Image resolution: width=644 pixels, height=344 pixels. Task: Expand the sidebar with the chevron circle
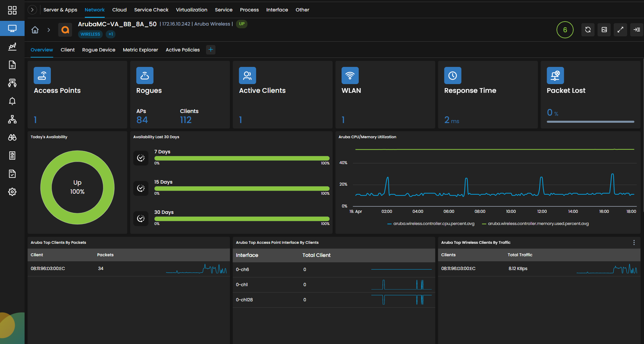tap(32, 10)
